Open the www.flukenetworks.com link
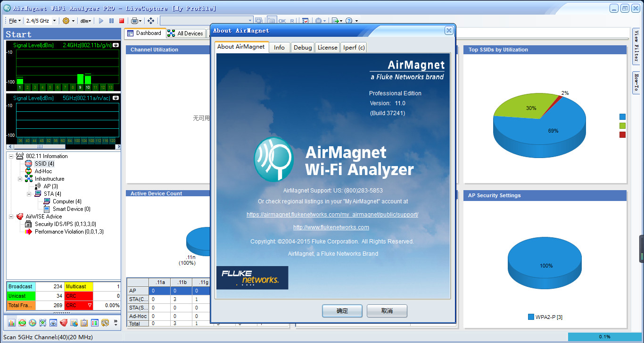644x343 pixels. click(x=331, y=227)
